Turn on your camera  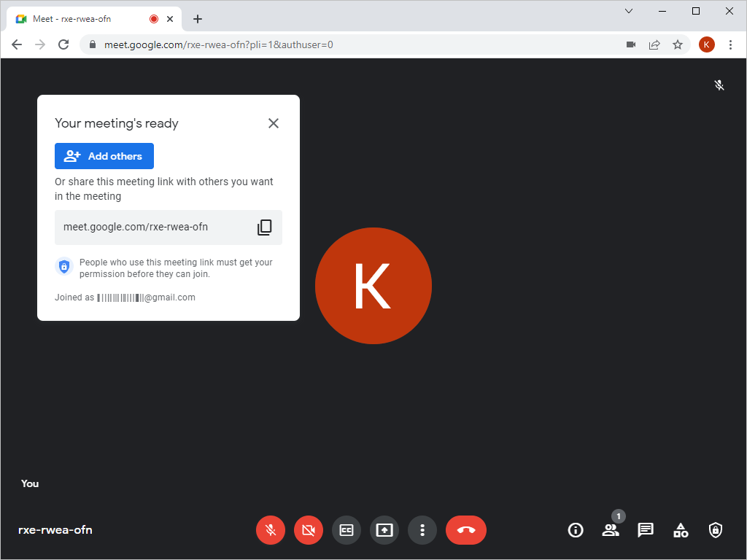pyautogui.click(x=309, y=530)
